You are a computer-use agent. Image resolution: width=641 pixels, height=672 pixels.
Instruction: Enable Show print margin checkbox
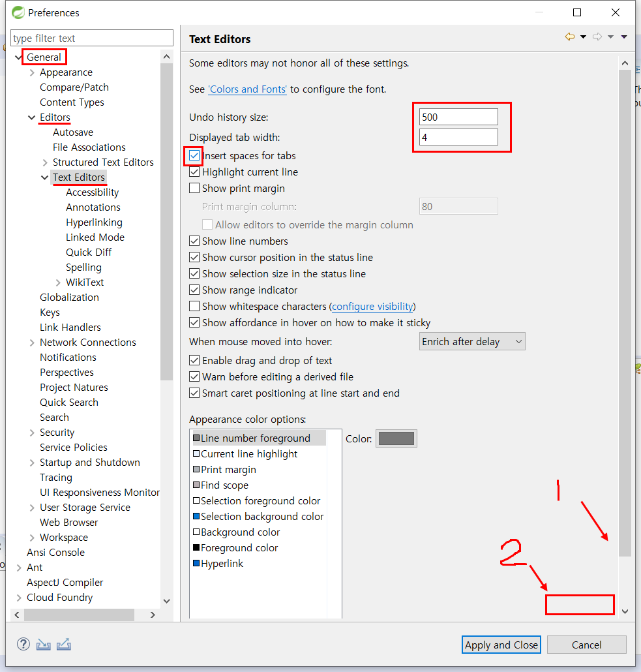pyautogui.click(x=194, y=188)
